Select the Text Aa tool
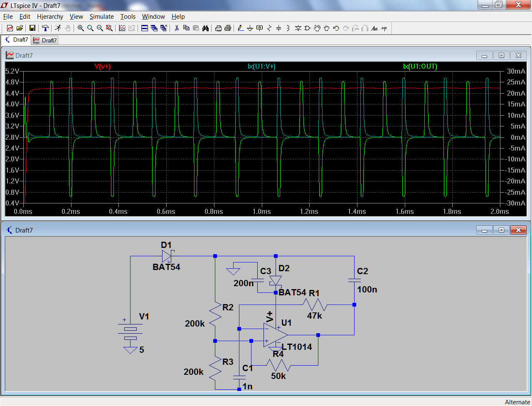The image size is (532, 406). point(374,28)
